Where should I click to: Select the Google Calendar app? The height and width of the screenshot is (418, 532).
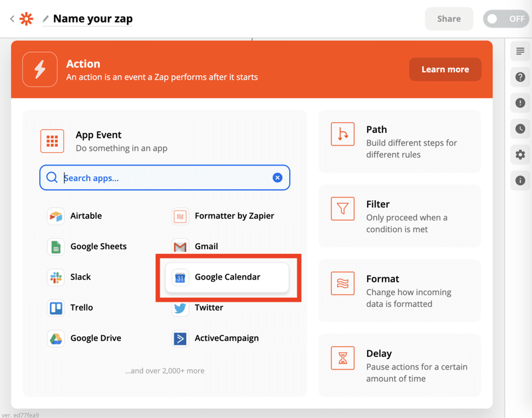(227, 277)
